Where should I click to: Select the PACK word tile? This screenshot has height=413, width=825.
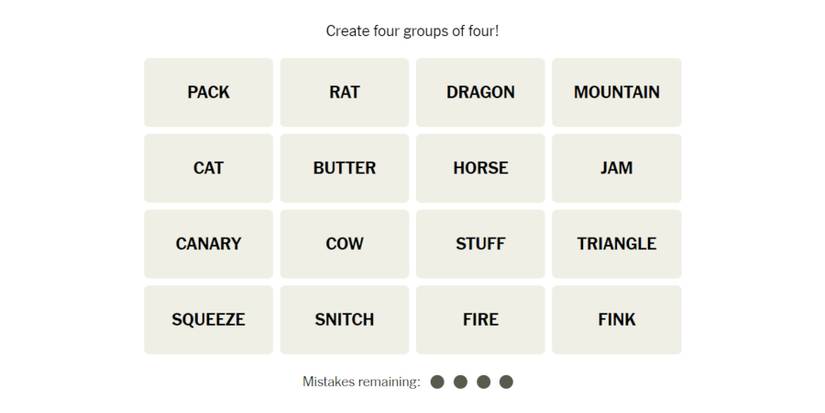tap(208, 92)
